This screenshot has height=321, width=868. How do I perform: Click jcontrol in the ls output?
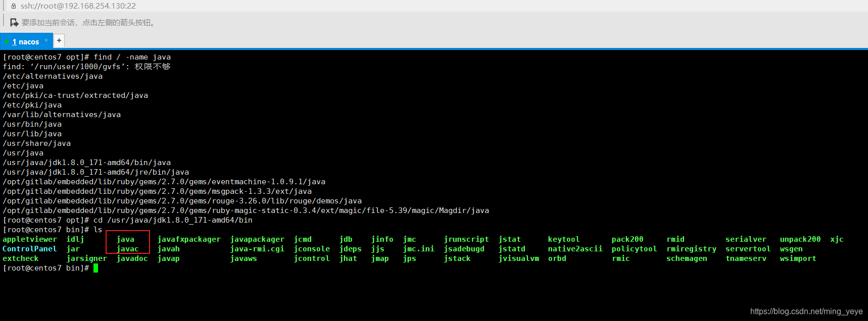point(312,258)
